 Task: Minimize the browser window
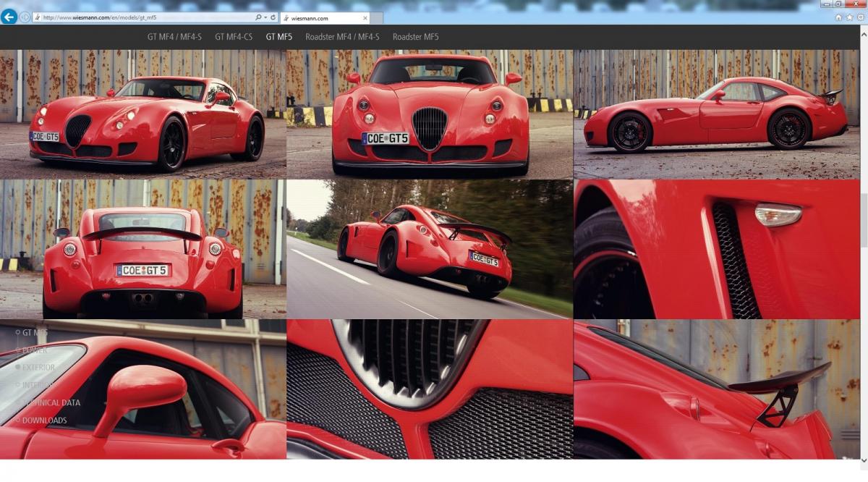(x=827, y=4)
